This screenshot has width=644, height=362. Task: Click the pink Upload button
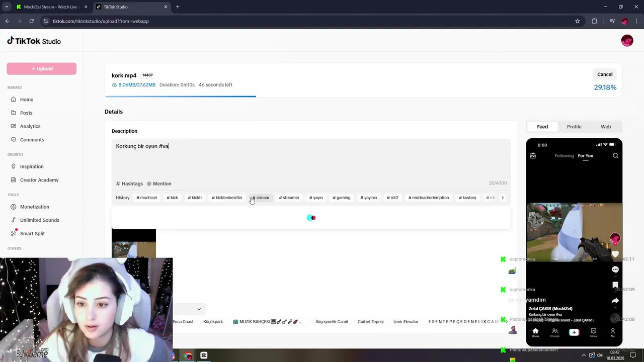pos(41,69)
